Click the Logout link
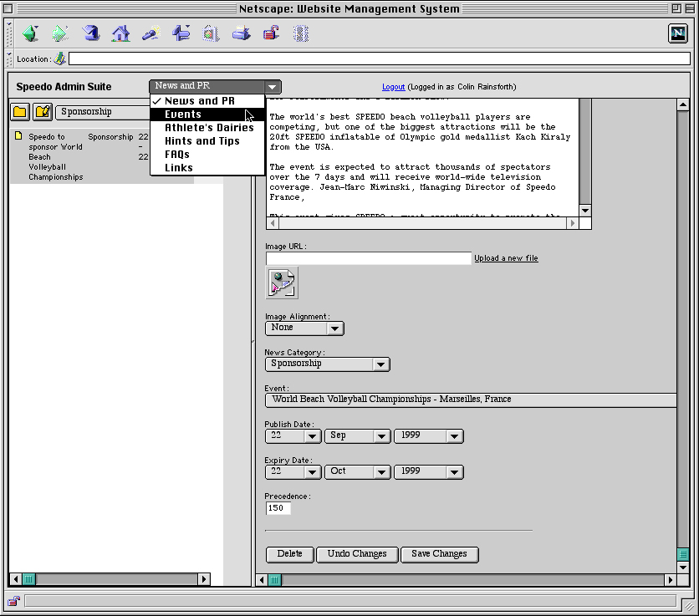 393,87
